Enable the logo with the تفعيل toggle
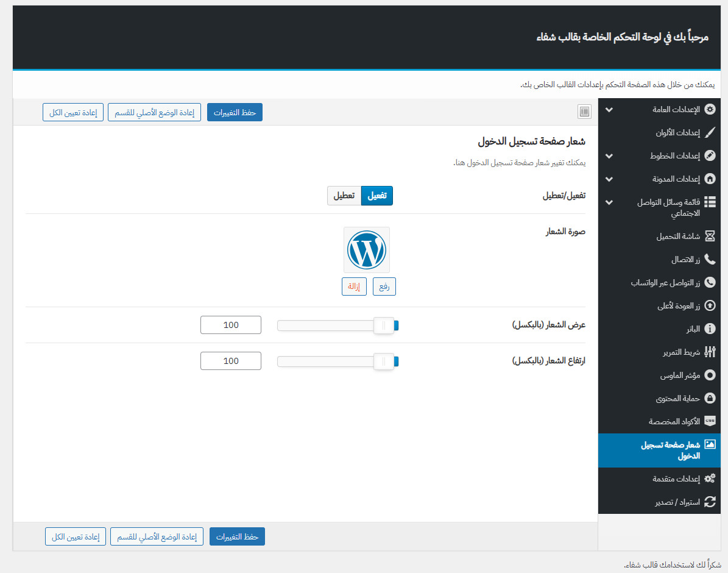This screenshot has height=573, width=728. [x=376, y=196]
